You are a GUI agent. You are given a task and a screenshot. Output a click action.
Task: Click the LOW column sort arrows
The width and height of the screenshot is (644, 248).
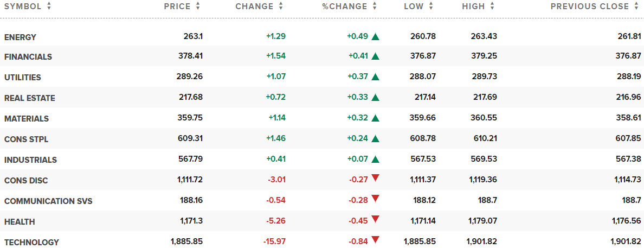431,6
